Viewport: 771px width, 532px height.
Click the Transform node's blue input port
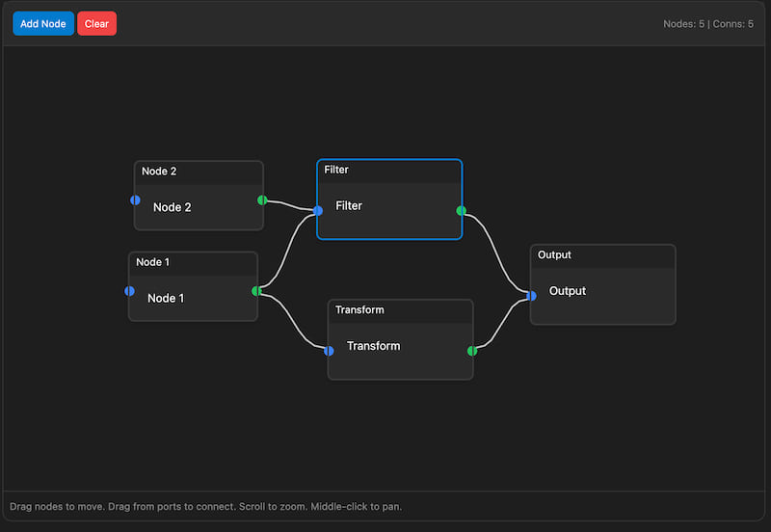[x=329, y=351]
